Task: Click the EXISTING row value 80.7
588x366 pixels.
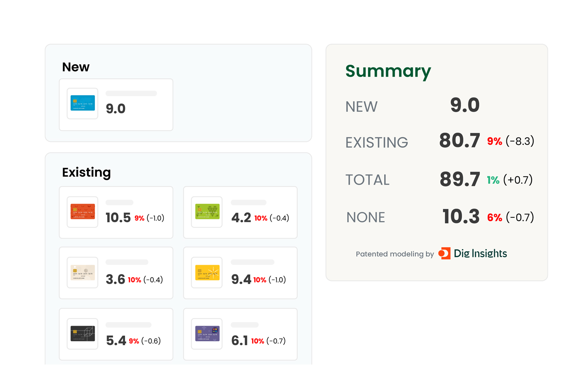Action: (459, 141)
